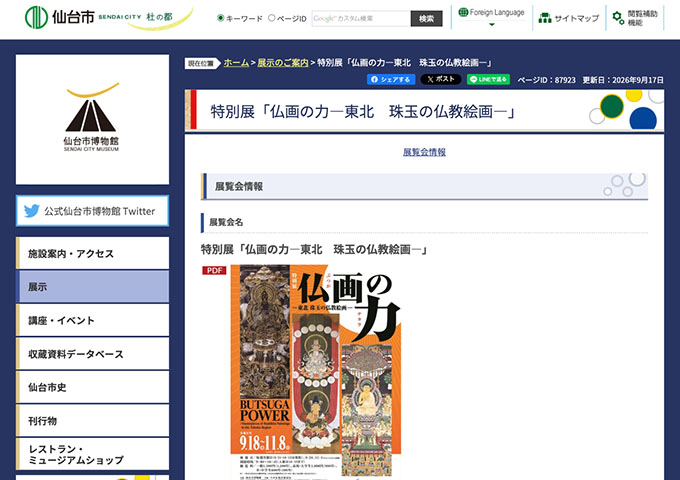
Task: Open レストラン・ミュージアムショップ menu item
Action: pyautogui.click(x=92, y=454)
